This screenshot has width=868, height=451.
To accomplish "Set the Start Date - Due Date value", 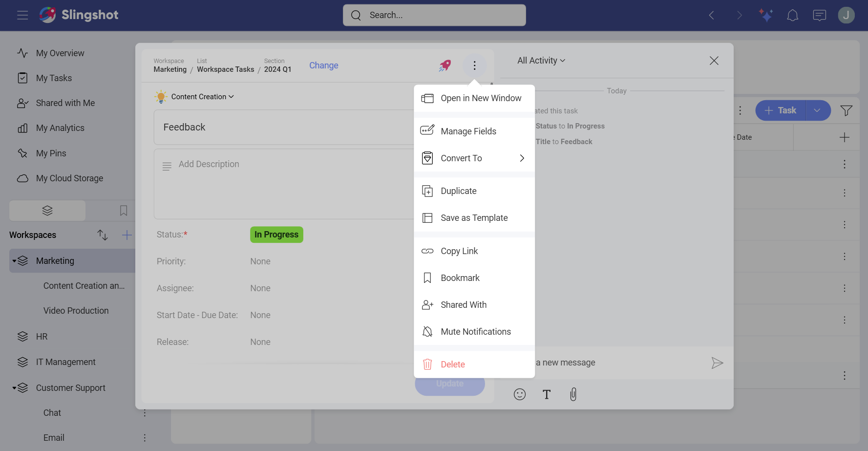I will click(x=260, y=315).
